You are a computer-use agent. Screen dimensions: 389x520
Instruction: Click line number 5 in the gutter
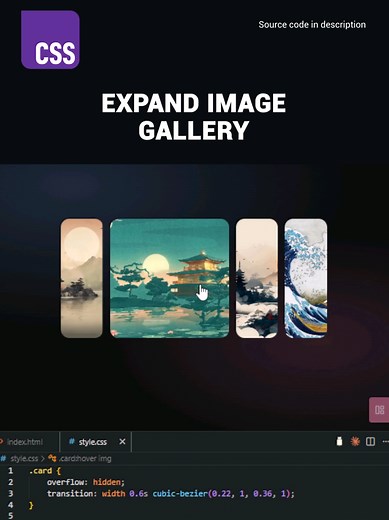[10, 516]
